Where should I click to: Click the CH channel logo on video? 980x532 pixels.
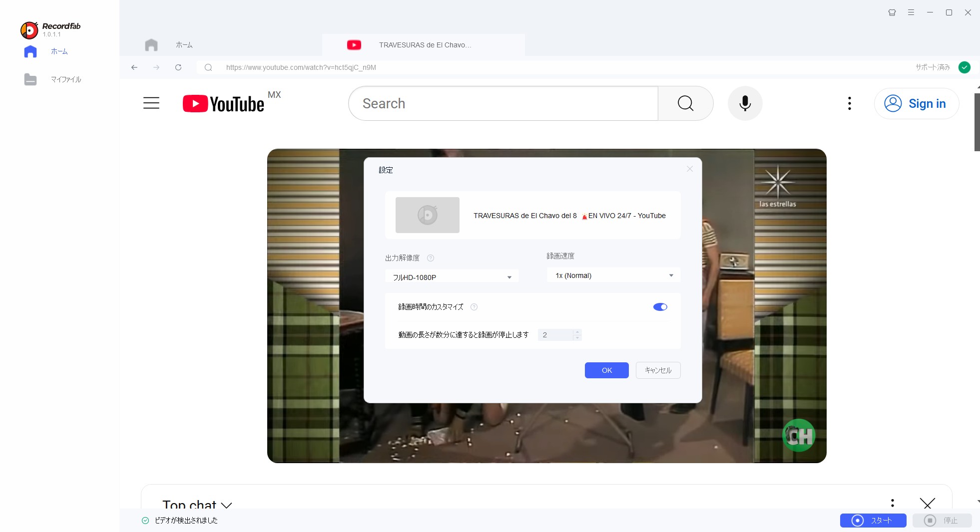pyautogui.click(x=799, y=436)
